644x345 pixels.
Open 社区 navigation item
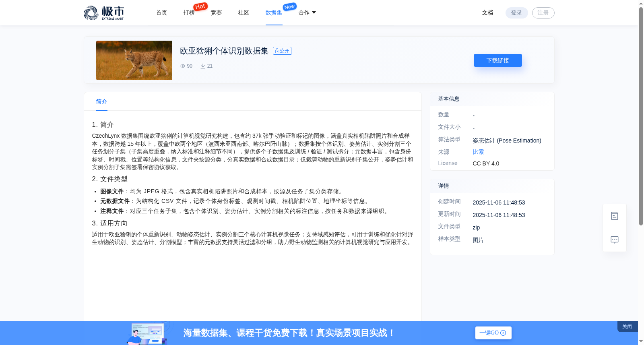pyautogui.click(x=244, y=13)
